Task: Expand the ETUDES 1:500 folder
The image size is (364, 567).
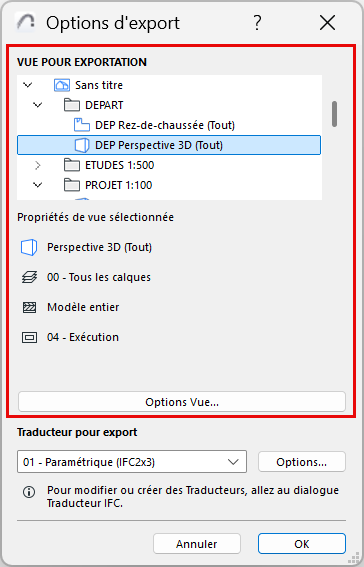Action: [x=38, y=165]
